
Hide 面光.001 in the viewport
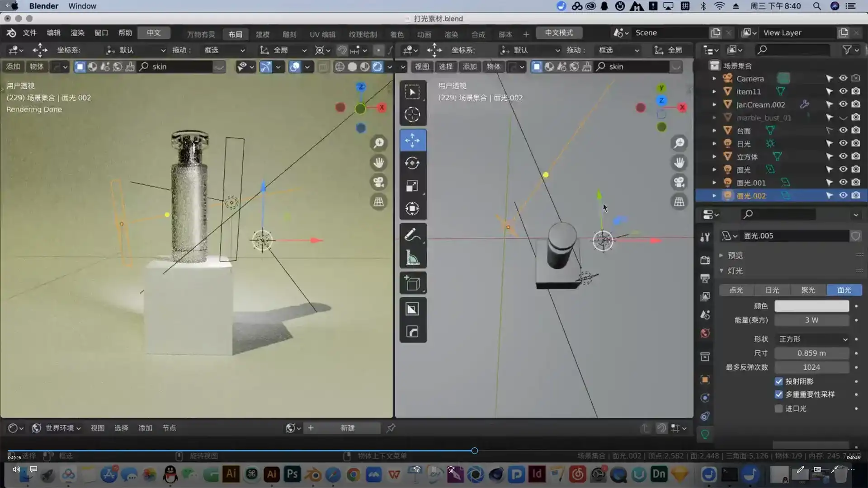844,182
